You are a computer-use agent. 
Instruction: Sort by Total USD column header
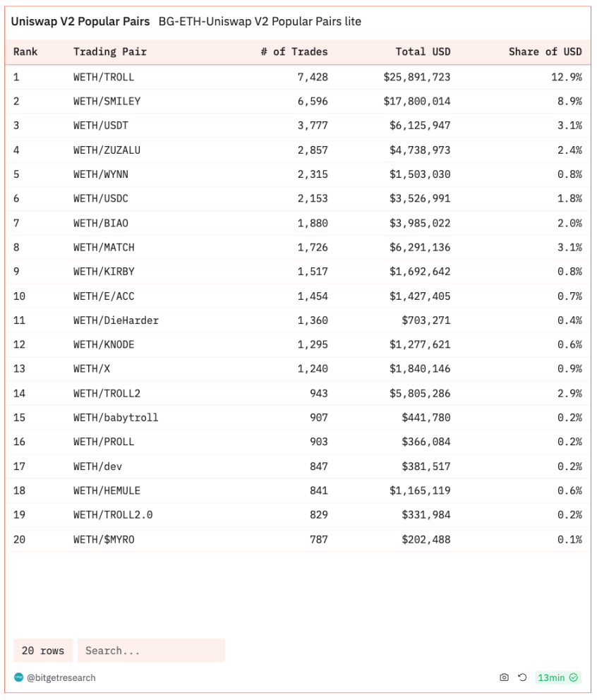pos(423,52)
